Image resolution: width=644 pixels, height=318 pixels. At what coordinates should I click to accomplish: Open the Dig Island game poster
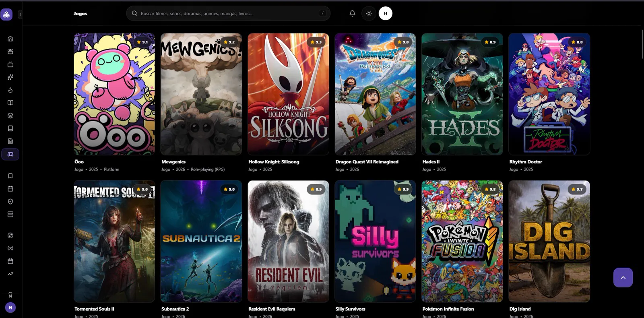pos(549,242)
